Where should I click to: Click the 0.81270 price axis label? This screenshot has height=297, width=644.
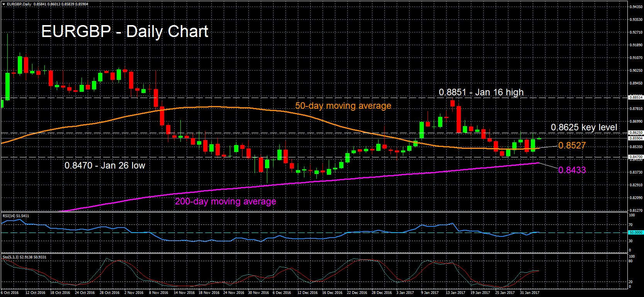(636, 211)
